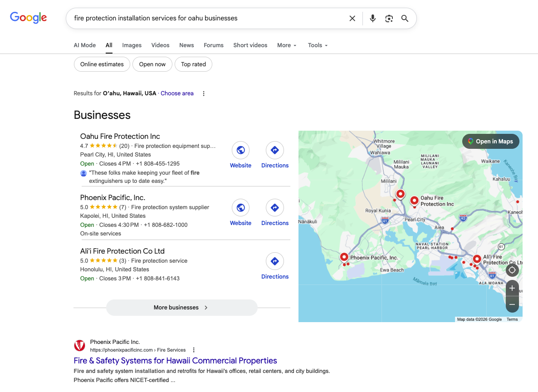Get directions to Oahu Fire Protection Inc

click(x=275, y=150)
